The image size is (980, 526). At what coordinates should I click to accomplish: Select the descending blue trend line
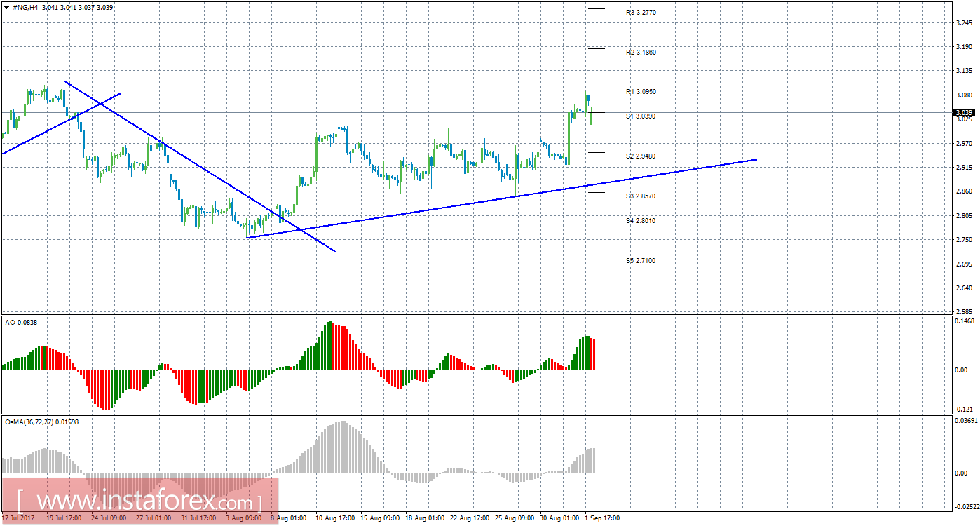pos(200,166)
